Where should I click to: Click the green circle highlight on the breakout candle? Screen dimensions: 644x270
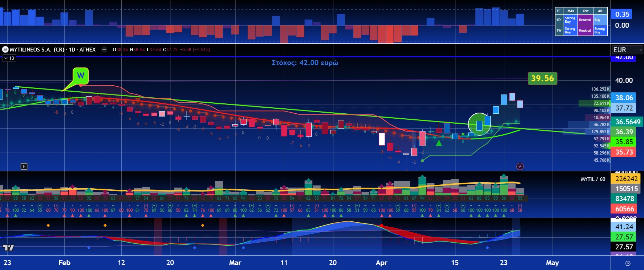click(x=479, y=124)
